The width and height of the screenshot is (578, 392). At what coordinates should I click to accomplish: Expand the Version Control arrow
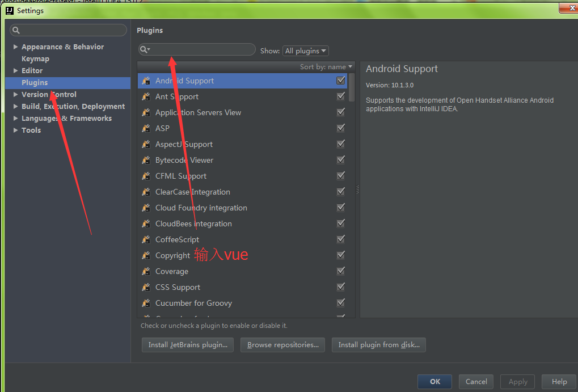pyautogui.click(x=15, y=94)
